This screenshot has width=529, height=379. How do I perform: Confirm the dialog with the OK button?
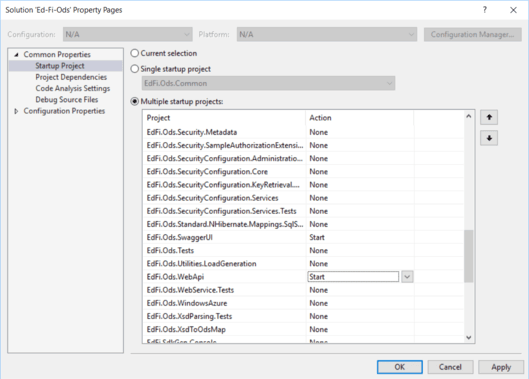[x=399, y=367]
